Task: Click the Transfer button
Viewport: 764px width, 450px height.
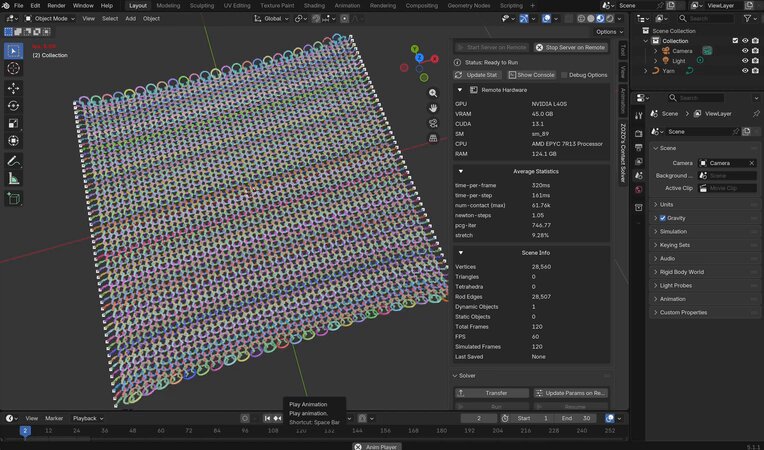Action: [492, 393]
